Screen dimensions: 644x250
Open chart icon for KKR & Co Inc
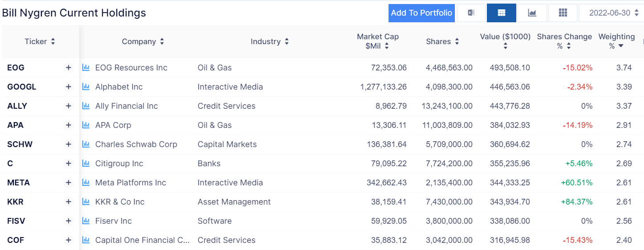(x=86, y=202)
